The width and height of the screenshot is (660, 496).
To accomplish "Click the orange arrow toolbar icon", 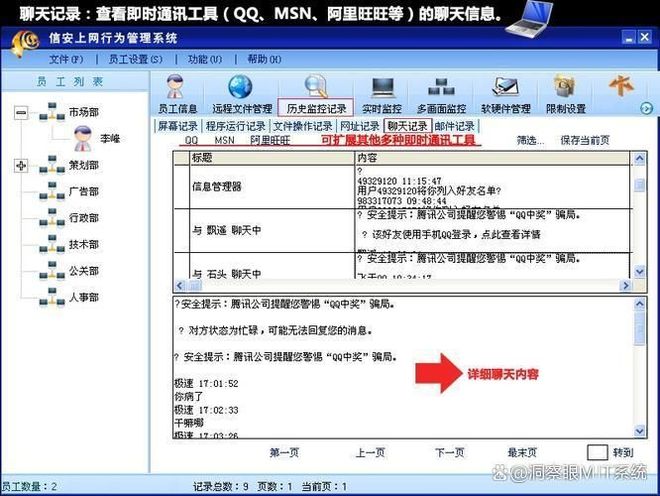I will pyautogui.click(x=621, y=86).
